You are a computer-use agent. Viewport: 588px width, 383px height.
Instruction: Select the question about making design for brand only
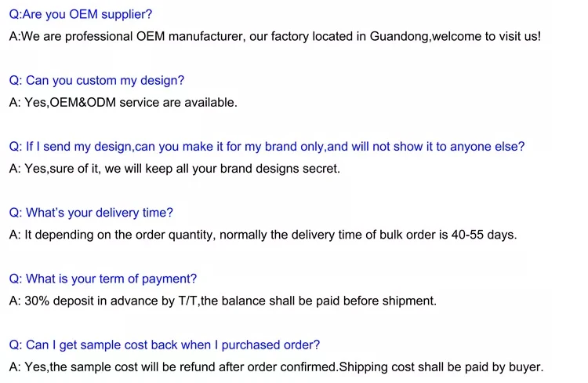(267, 146)
